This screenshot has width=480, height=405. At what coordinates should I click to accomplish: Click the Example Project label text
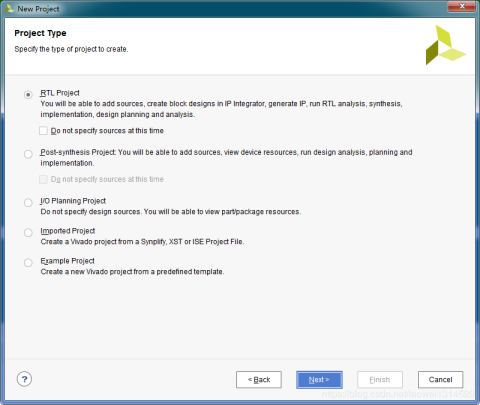pos(67,261)
